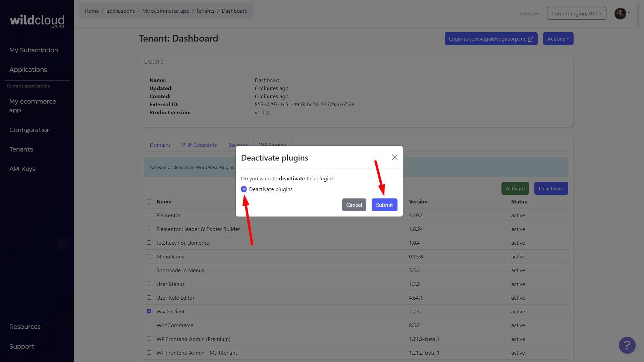Click Login as josevega@vegacorp.me button
Image resolution: width=644 pixels, height=362 pixels.
click(491, 39)
